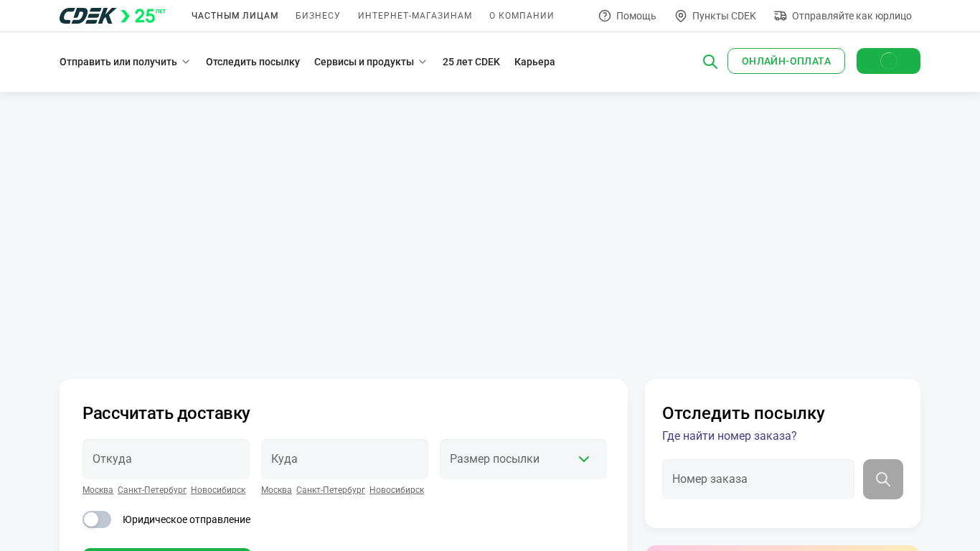Switch to the Бизнесу tab

coord(318,16)
